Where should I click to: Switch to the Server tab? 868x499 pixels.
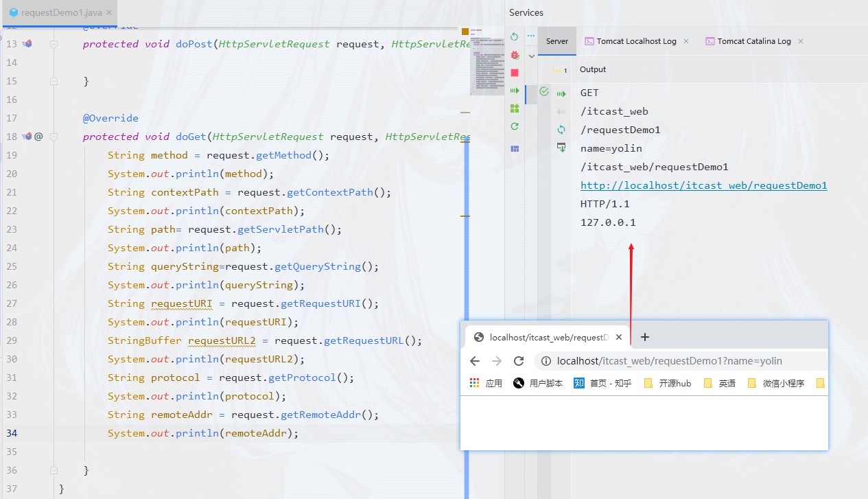point(557,41)
